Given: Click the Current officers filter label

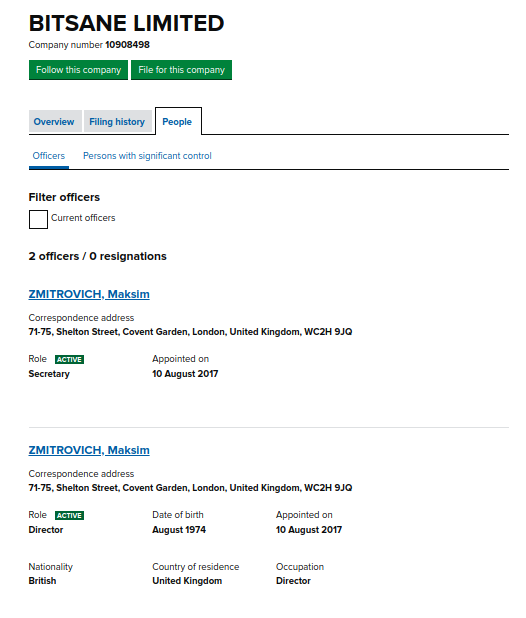Looking at the screenshot, I should 83,218.
